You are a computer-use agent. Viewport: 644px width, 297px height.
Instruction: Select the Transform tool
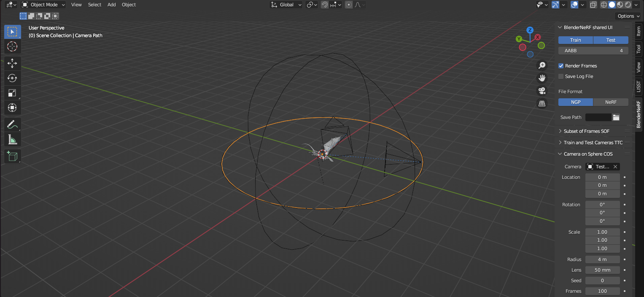tap(12, 108)
